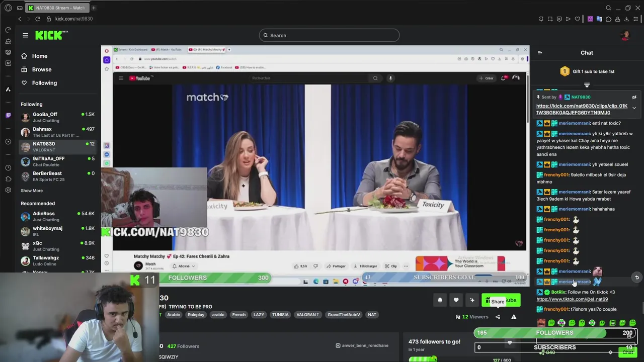
Task: Select the French stream tag
Action: (x=238, y=315)
